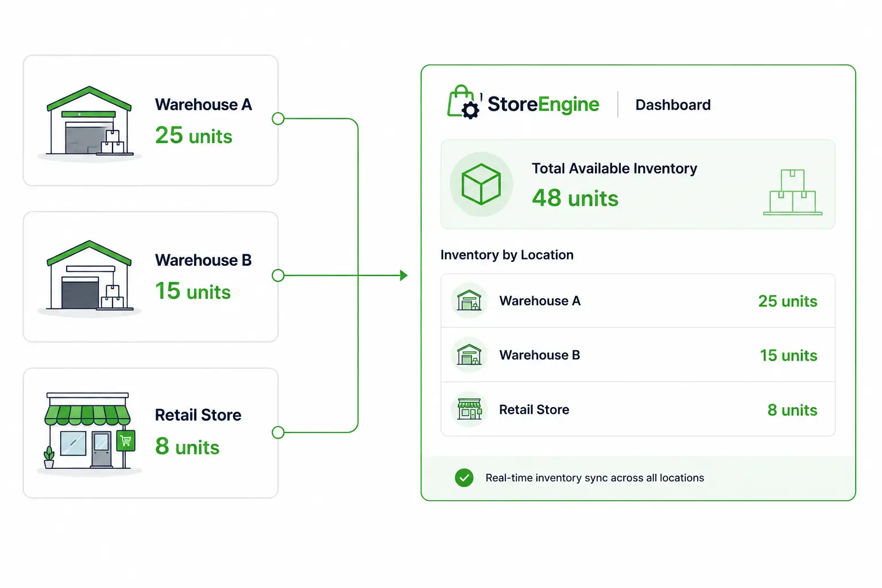Click the 'Inventory by Location' section heading
Viewport: 882px width, 588px height.
[507, 255]
